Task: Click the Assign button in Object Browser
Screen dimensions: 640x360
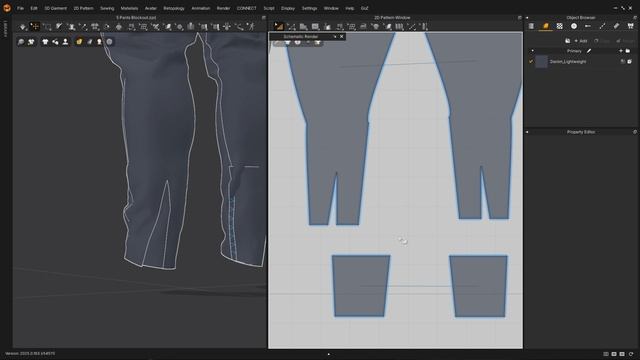Action: tap(625, 41)
